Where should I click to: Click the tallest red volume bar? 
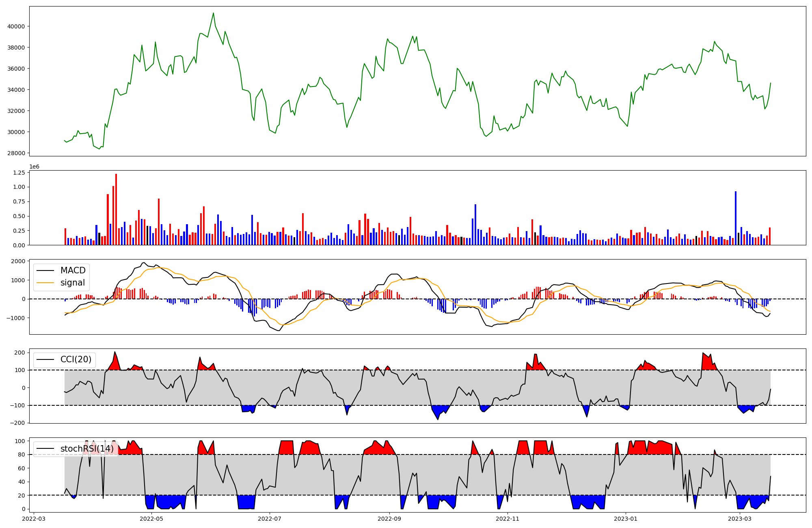tap(116, 209)
